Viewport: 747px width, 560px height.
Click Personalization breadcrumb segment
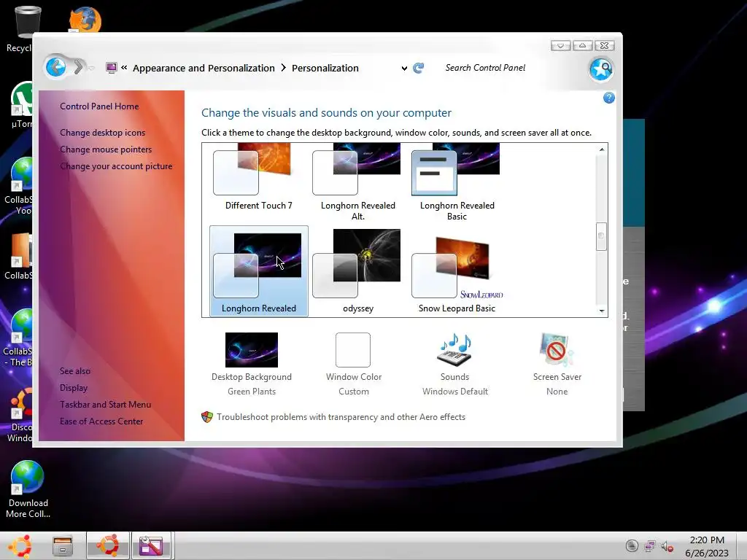(325, 68)
